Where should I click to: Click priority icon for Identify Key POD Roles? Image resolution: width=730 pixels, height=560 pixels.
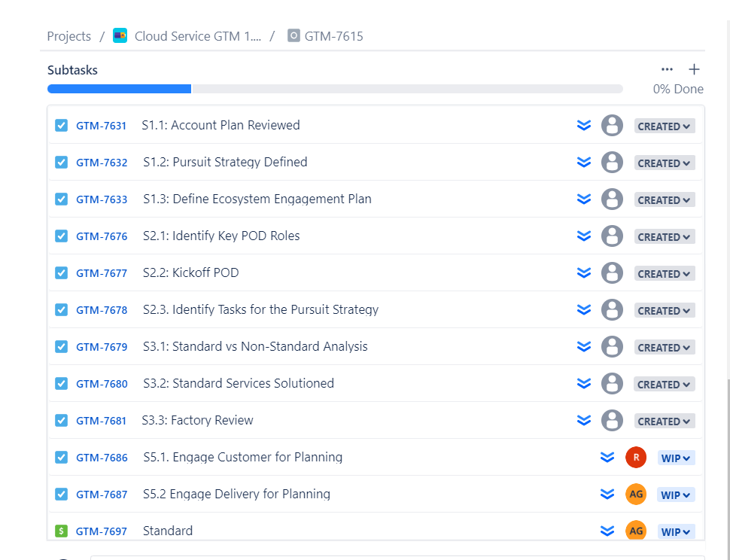pyautogui.click(x=584, y=236)
